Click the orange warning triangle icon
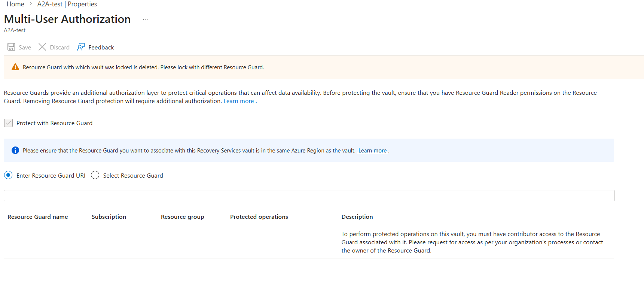The height and width of the screenshot is (281, 644). [x=15, y=67]
